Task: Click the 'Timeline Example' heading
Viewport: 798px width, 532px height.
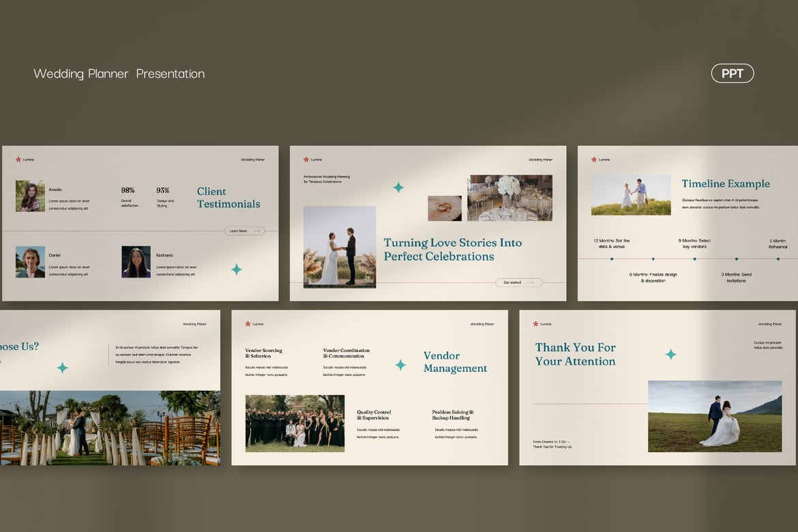Action: coord(726,183)
